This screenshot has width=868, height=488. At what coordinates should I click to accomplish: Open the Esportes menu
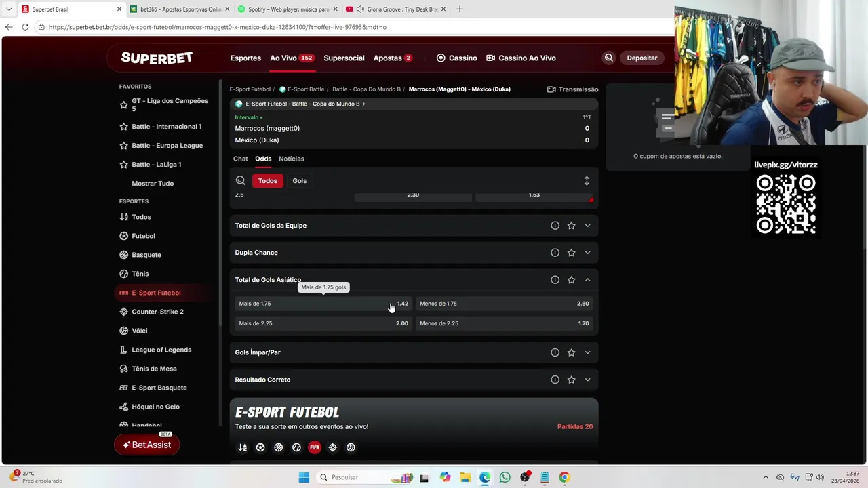[x=245, y=58]
